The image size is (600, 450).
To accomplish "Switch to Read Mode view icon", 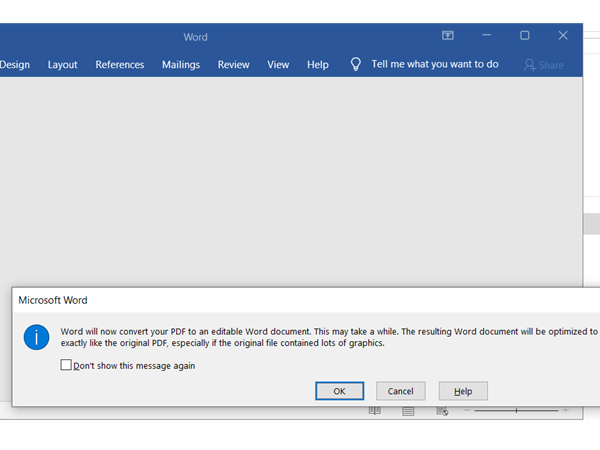I will point(375,411).
